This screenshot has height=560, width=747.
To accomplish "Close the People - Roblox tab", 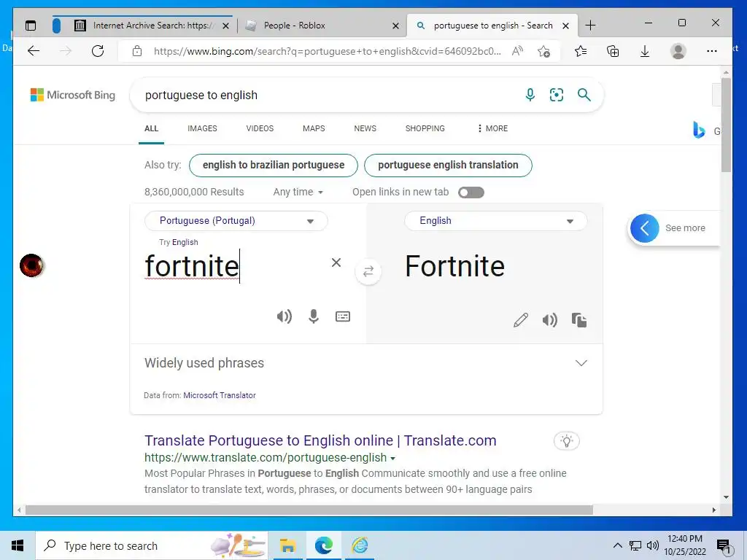I will pyautogui.click(x=395, y=26).
